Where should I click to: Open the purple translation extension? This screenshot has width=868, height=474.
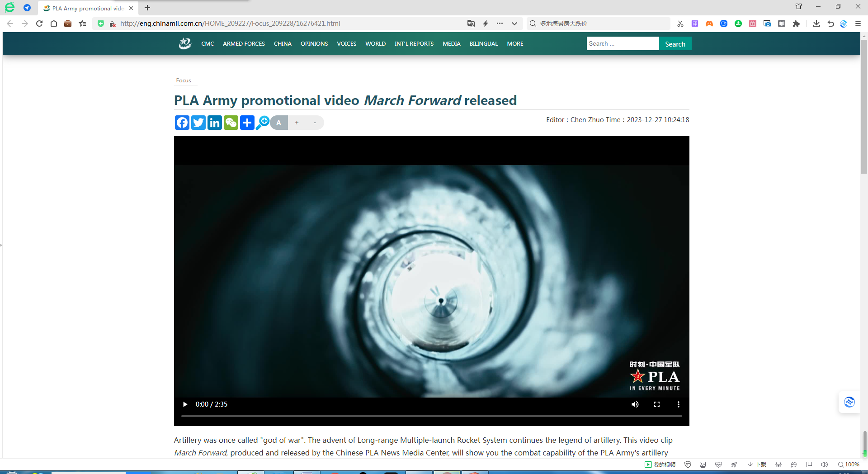[x=695, y=24]
